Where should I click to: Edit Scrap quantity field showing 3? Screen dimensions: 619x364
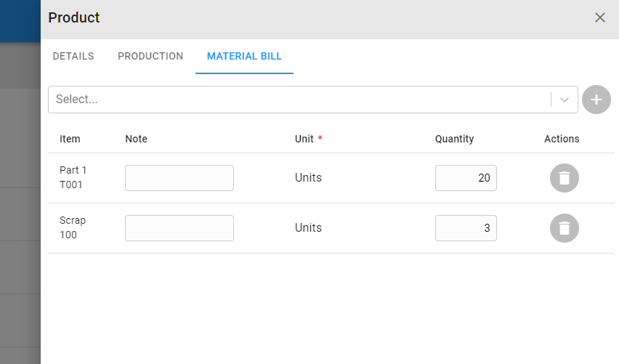(x=466, y=228)
